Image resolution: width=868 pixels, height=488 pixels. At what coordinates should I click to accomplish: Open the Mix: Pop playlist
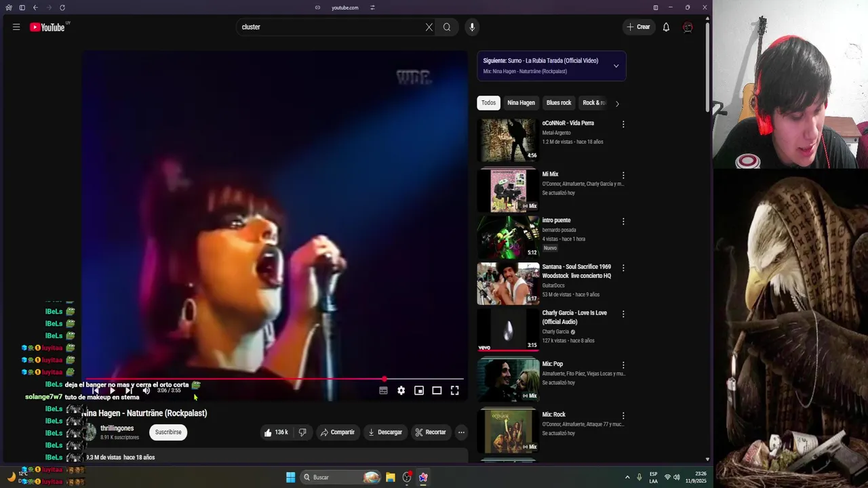508,380
